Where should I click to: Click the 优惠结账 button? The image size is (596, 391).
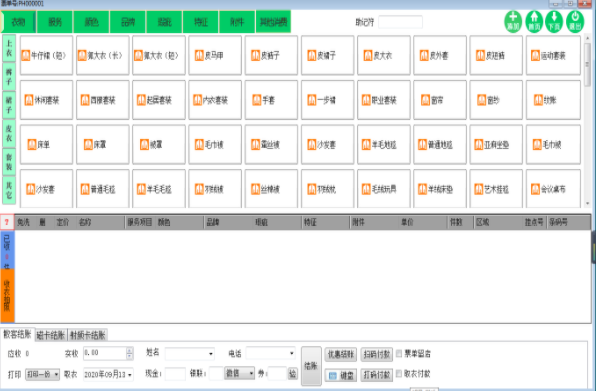coord(341,354)
